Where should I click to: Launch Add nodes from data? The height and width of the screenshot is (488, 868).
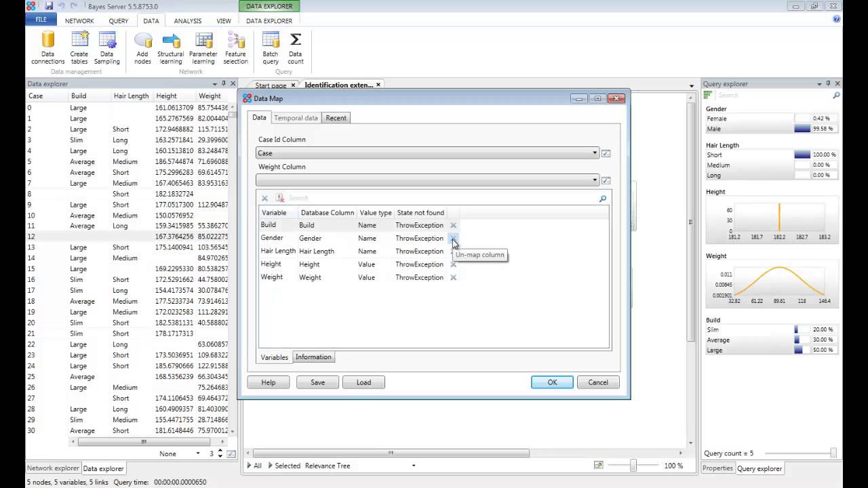142,48
